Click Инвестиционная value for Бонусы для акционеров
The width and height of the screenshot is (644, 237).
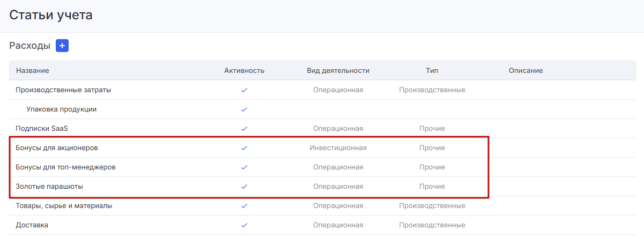pos(338,148)
